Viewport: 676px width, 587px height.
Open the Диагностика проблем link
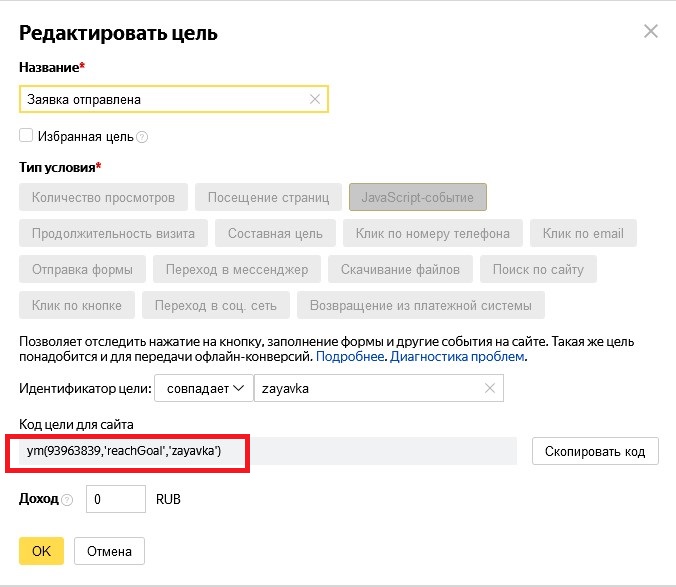(457, 356)
